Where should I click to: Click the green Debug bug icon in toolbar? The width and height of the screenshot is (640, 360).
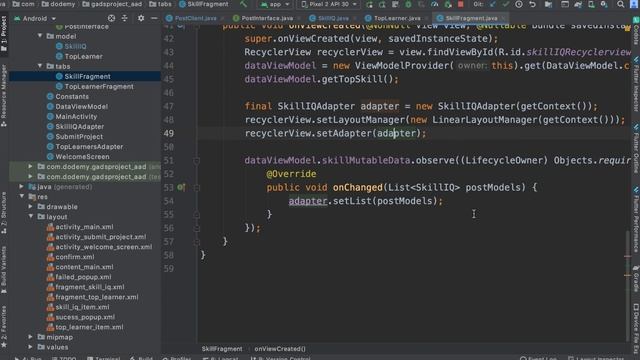coord(408,4)
